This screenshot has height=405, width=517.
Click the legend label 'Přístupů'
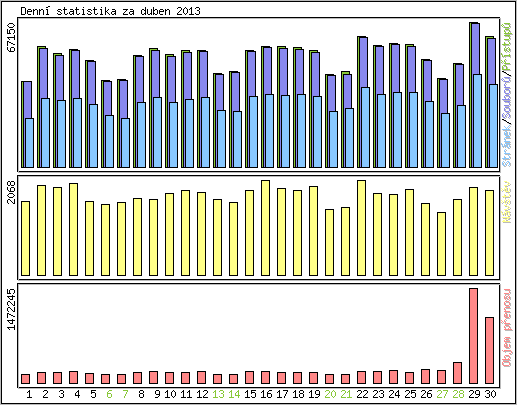[507, 47]
